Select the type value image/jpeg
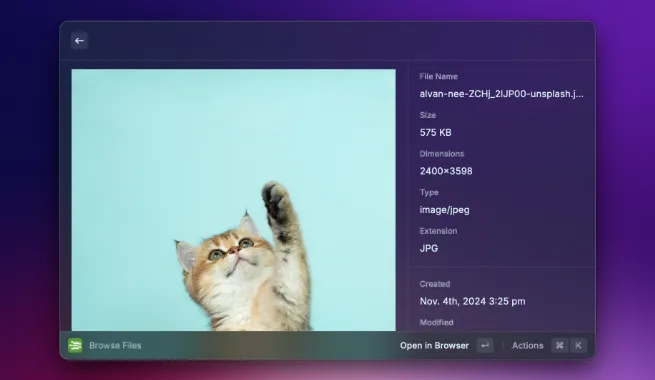This screenshot has width=655, height=380. [444, 210]
